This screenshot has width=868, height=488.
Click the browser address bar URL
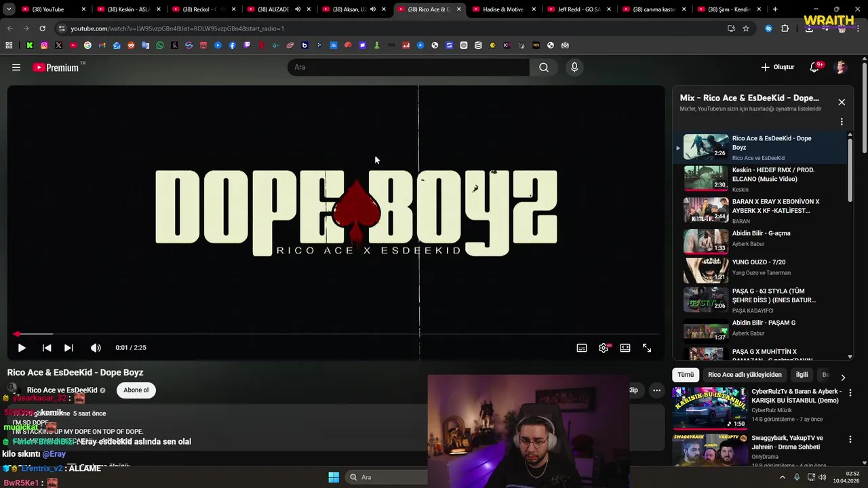click(178, 28)
